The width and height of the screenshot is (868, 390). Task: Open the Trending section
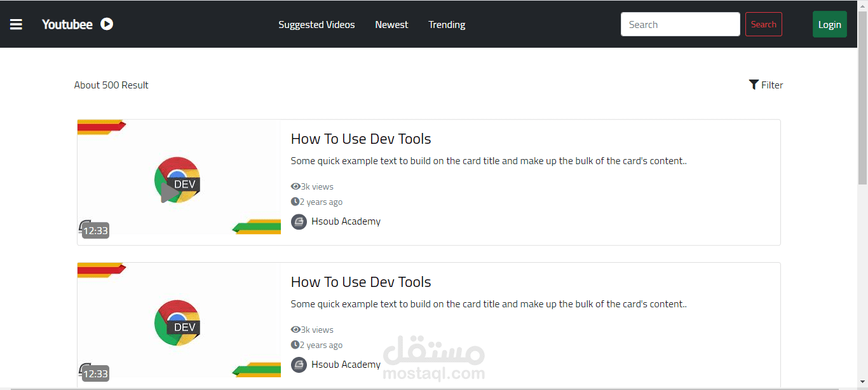click(447, 24)
